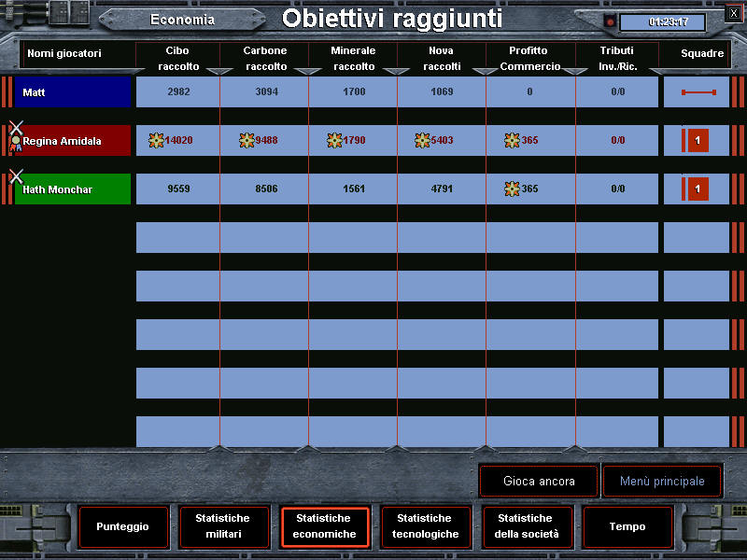Open the Statistiche militari tab
Viewport: 747px width, 560px height.
tap(223, 526)
